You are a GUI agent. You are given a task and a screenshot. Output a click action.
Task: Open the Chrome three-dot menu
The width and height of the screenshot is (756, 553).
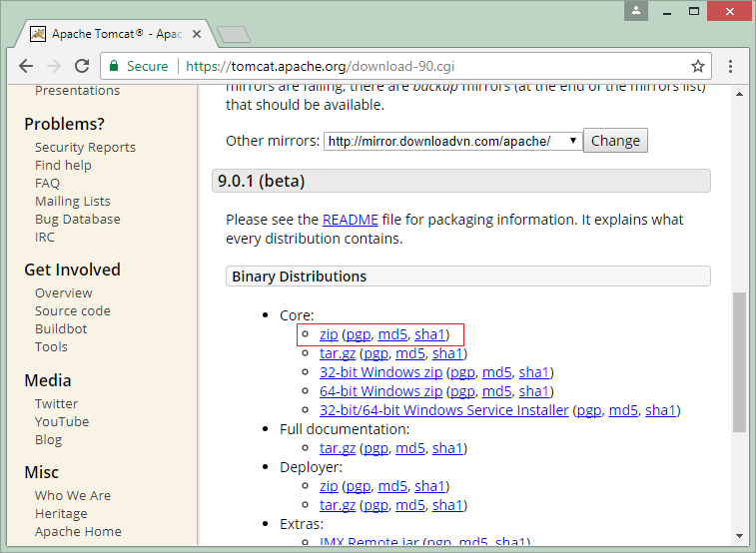coord(730,66)
